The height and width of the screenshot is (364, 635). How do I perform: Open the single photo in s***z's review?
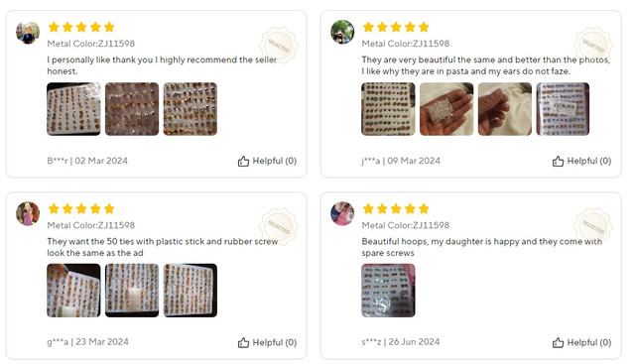tap(388, 291)
